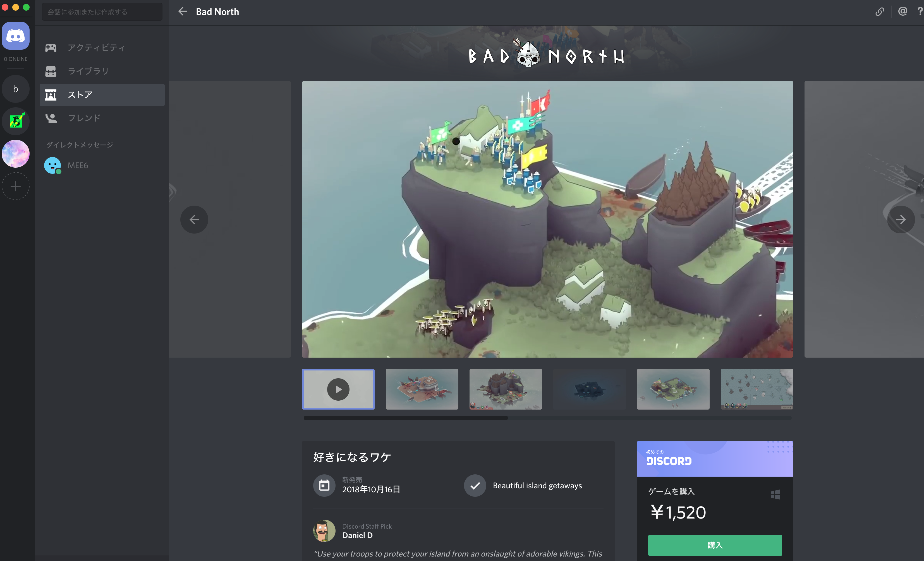This screenshot has width=924, height=561.
Task: Click the help question mark icon
Action: (920, 11)
